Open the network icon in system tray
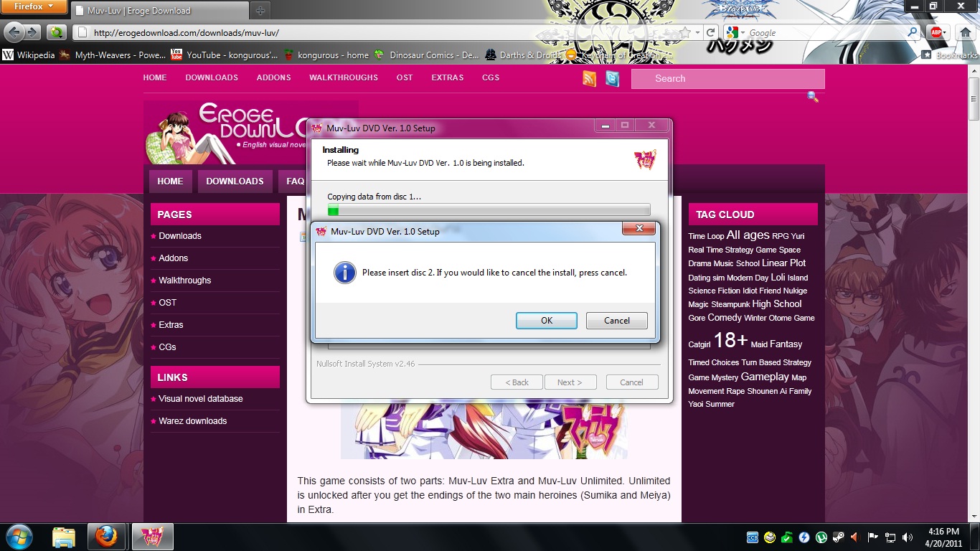The image size is (980, 551). pyautogui.click(x=890, y=537)
